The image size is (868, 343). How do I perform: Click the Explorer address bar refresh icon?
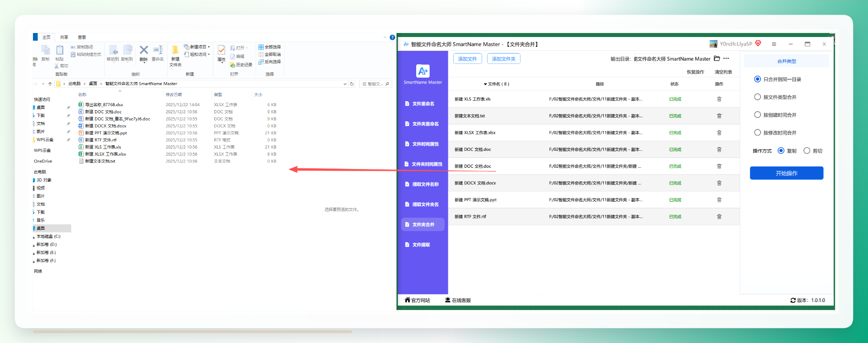point(352,84)
